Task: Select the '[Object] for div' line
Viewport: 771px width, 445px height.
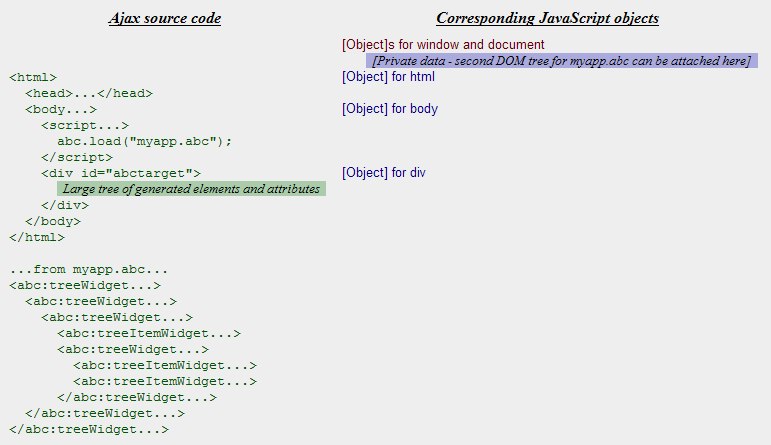Action: tap(384, 173)
